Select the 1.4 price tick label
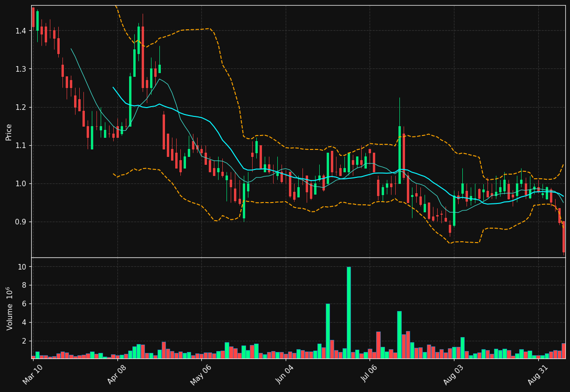The image size is (570, 392). (21, 31)
